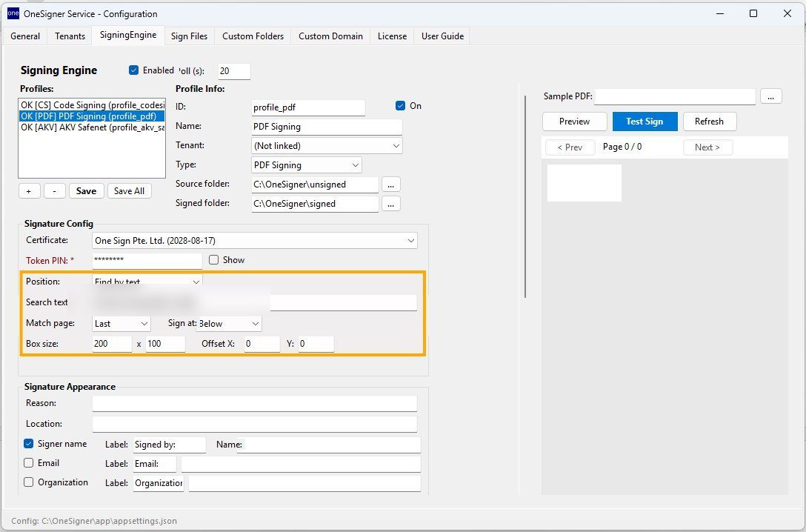Click the Email label field

tap(155, 464)
